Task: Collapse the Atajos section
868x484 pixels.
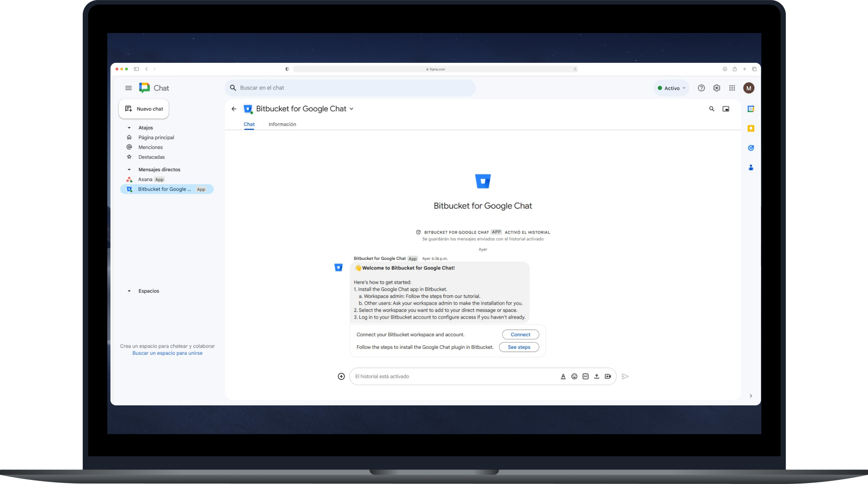Action: coord(129,128)
